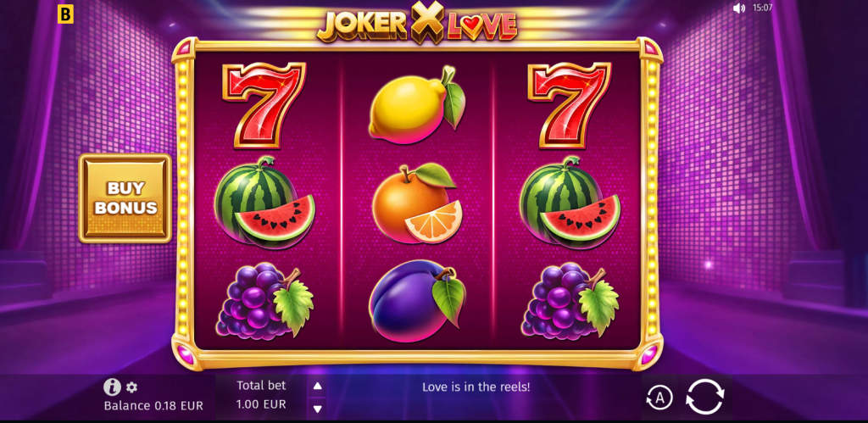
Task: Click the yellow B logo icon
Action: [x=65, y=14]
